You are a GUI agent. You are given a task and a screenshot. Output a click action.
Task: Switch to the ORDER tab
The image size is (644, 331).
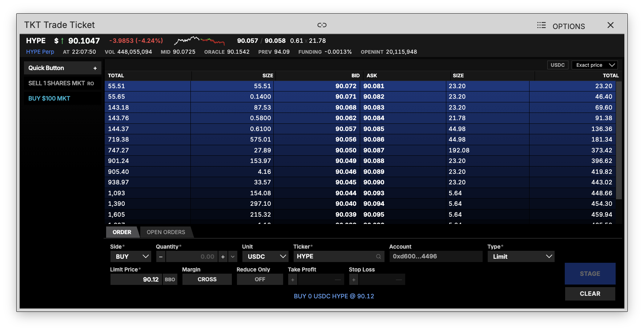pyautogui.click(x=122, y=232)
